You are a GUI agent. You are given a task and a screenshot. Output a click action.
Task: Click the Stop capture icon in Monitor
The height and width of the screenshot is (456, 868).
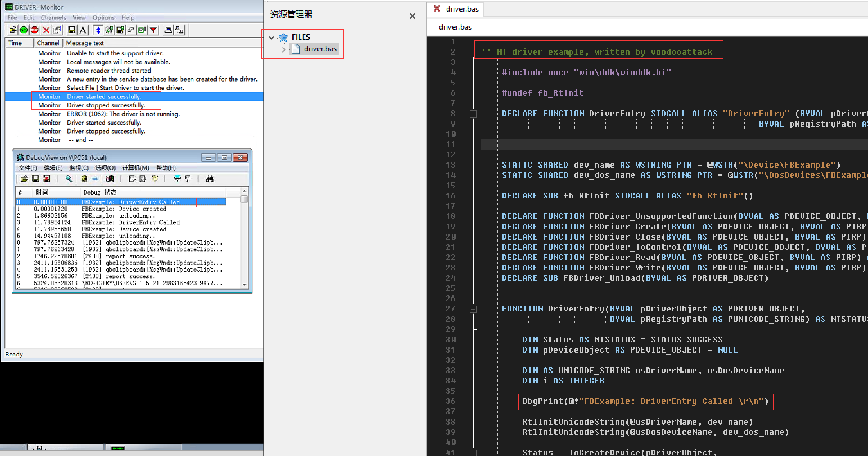point(34,29)
